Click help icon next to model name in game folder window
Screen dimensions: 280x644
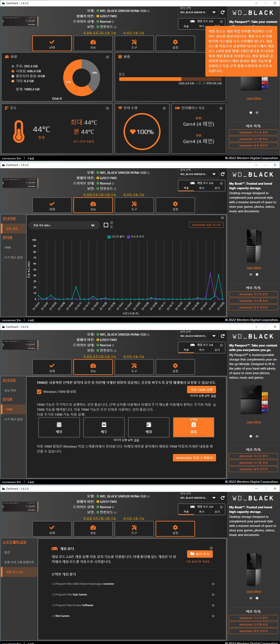pyautogui.click(x=148, y=497)
